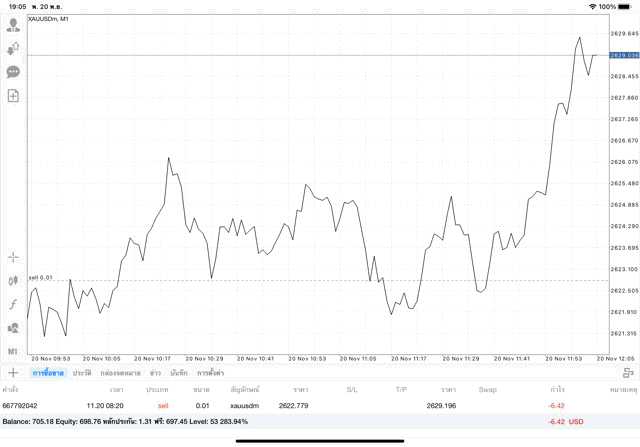
Task: Sort positions by กำไร profit column
Action: (556, 389)
